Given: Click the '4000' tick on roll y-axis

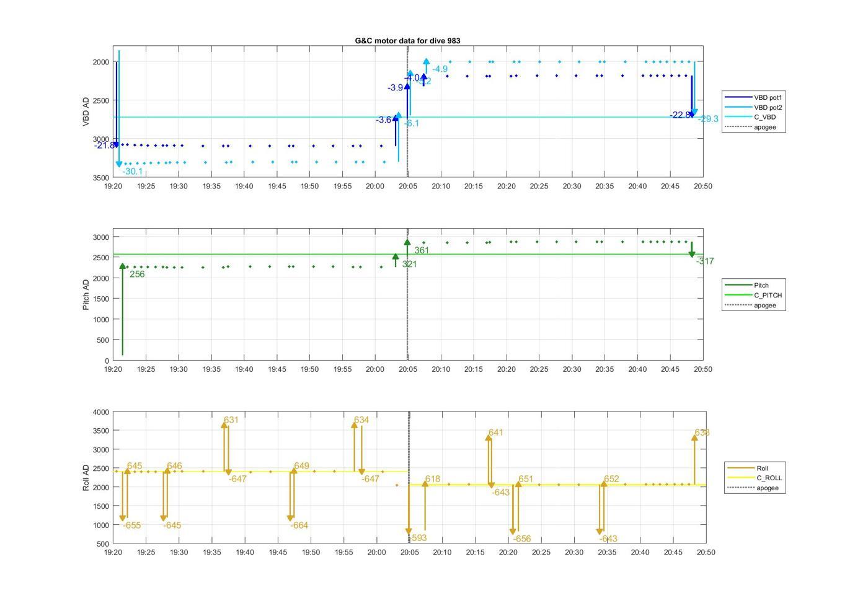Looking at the screenshot, I should [x=101, y=412].
